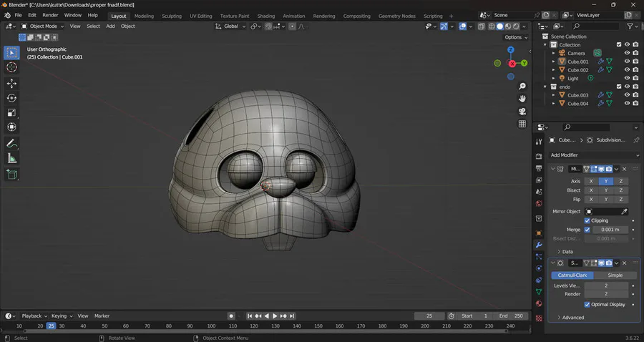Open the Render menu
The height and width of the screenshot is (342, 644).
pyautogui.click(x=50, y=15)
